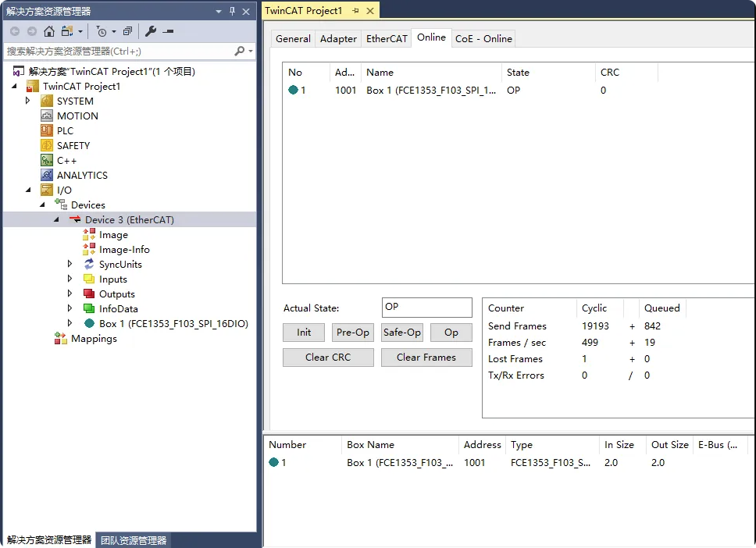Select Box 1 FCE1353_F103_SPI_16DIO tree item
This screenshot has height=548, width=756.
click(173, 323)
